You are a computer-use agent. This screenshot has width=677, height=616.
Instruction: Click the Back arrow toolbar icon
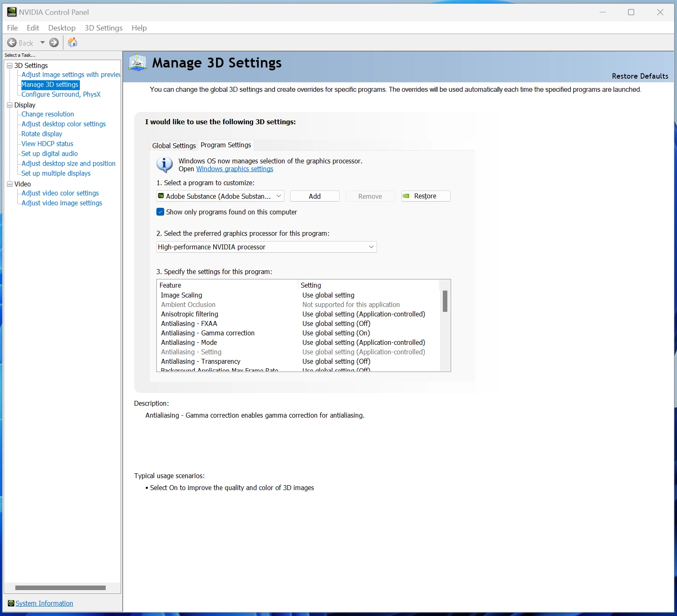click(12, 43)
